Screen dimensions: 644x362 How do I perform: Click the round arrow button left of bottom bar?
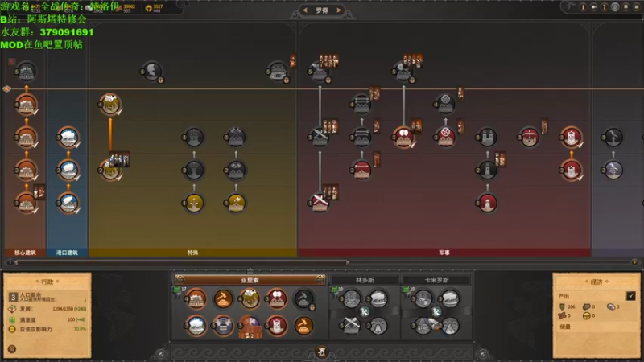pos(161,354)
